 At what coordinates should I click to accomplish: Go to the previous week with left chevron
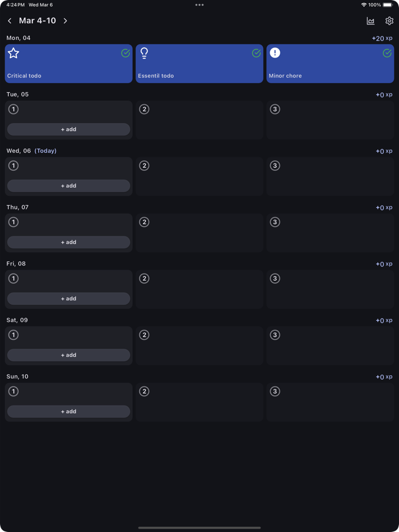[9, 21]
